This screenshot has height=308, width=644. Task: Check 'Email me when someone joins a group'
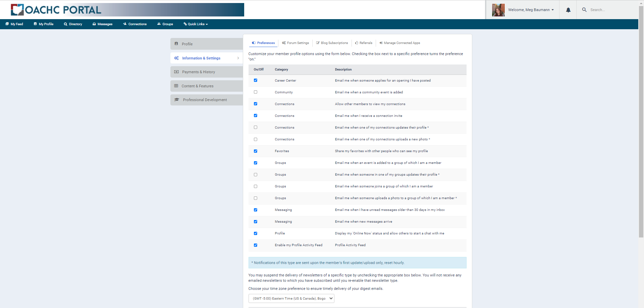tap(256, 186)
